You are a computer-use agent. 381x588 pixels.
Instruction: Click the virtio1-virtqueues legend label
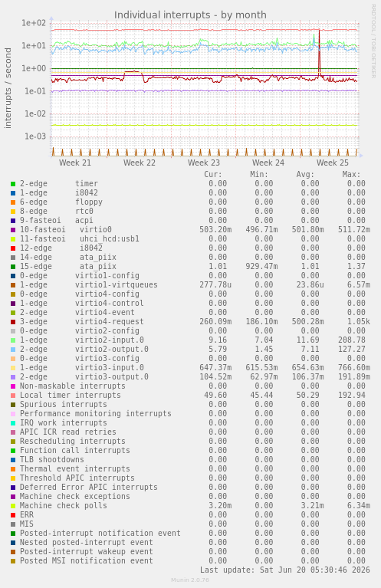click(x=117, y=285)
